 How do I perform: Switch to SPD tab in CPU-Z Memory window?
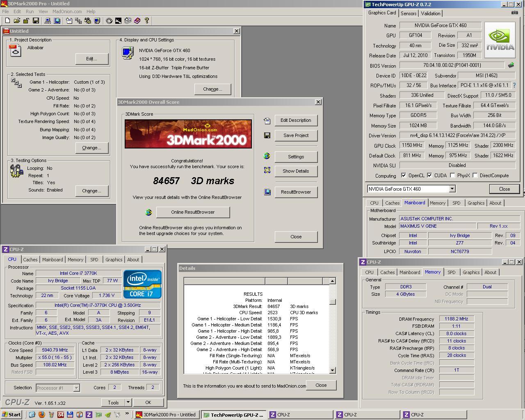click(452, 272)
